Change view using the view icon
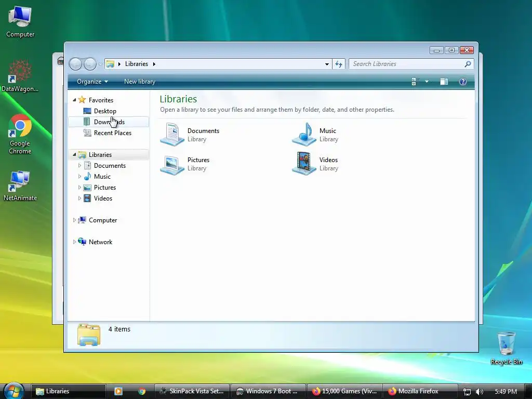The width and height of the screenshot is (532, 399). pyautogui.click(x=414, y=82)
